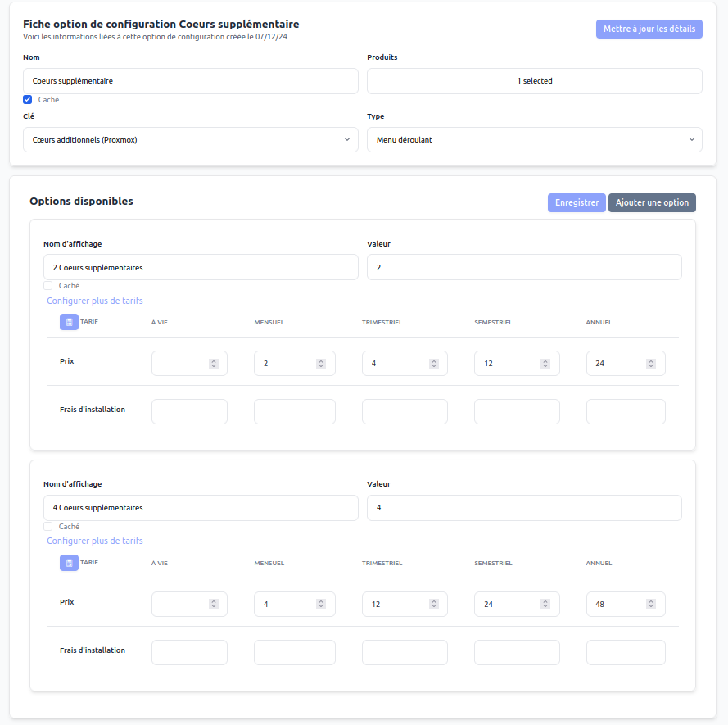This screenshot has width=728, height=725.
Task: Open Configurer plus de tarifs for 4 Coeurs
Action: [95, 541]
